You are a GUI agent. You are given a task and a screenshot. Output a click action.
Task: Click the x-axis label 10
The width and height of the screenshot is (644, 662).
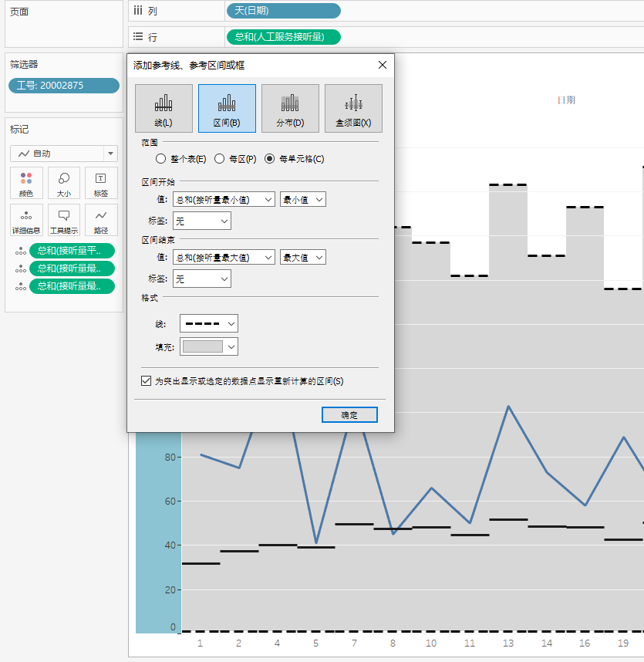pyautogui.click(x=431, y=643)
